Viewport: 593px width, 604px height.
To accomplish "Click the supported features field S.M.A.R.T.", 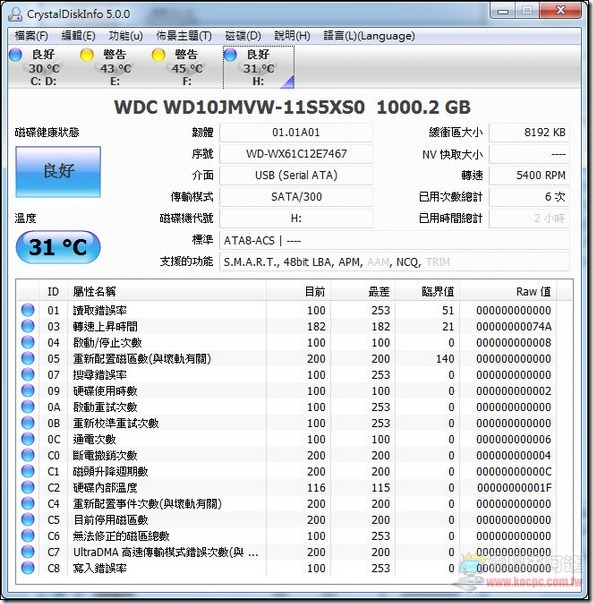I will coord(395,262).
